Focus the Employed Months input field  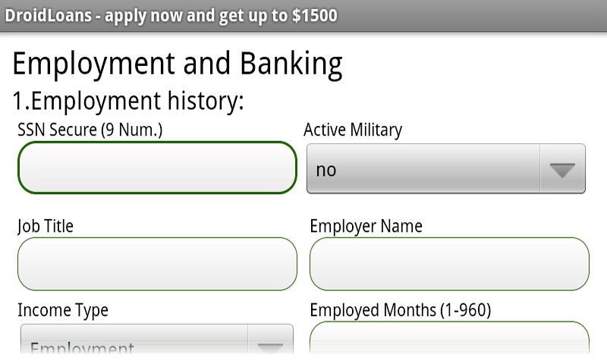(449, 338)
